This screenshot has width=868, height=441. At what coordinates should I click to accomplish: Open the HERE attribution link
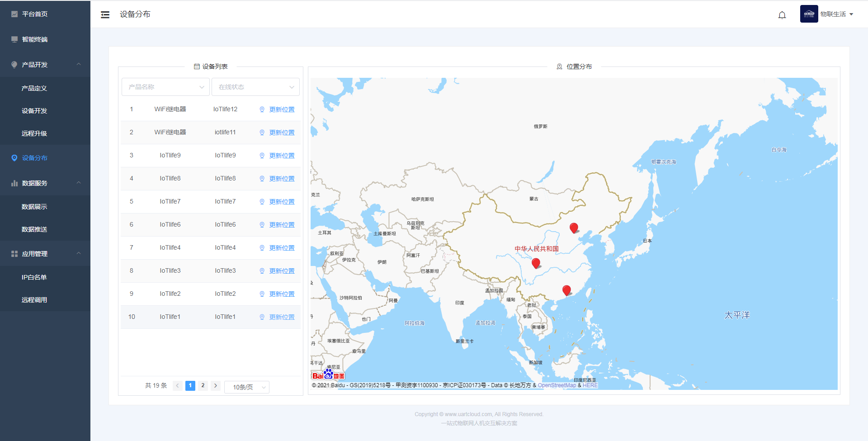tap(590, 385)
